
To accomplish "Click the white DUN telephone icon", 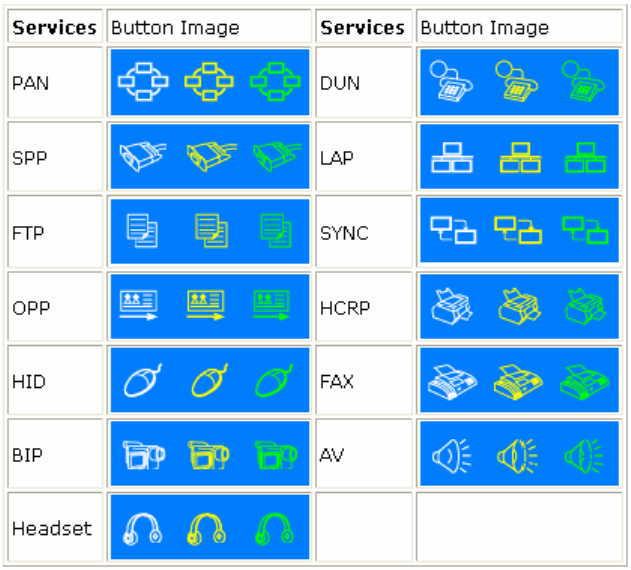I will (x=447, y=82).
